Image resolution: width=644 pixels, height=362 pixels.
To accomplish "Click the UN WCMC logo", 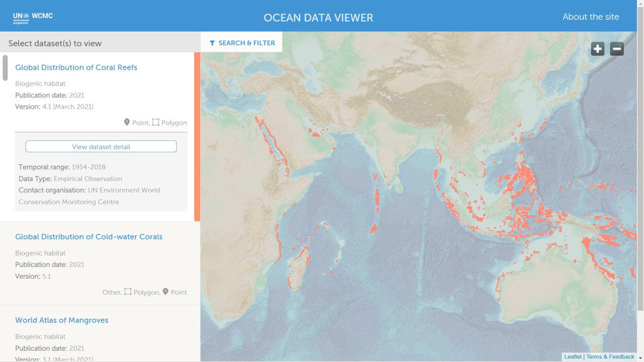I will pos(33,18).
